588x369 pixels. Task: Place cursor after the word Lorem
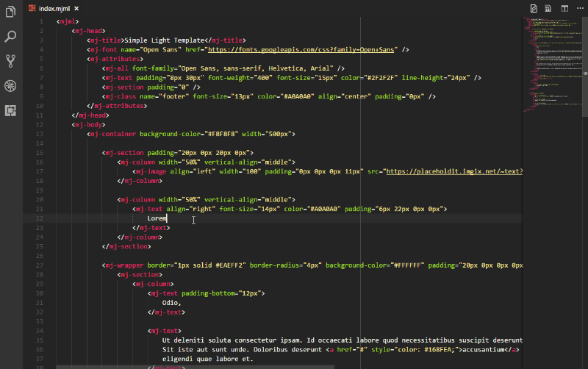tap(168, 218)
